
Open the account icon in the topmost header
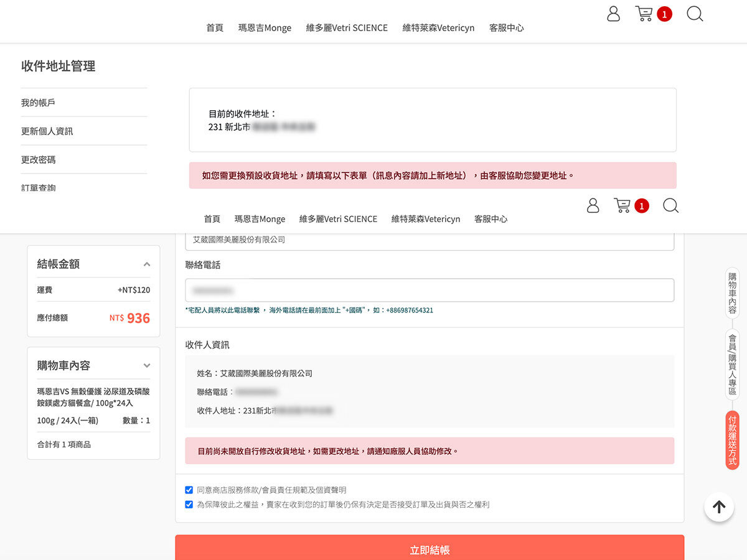pyautogui.click(x=613, y=14)
